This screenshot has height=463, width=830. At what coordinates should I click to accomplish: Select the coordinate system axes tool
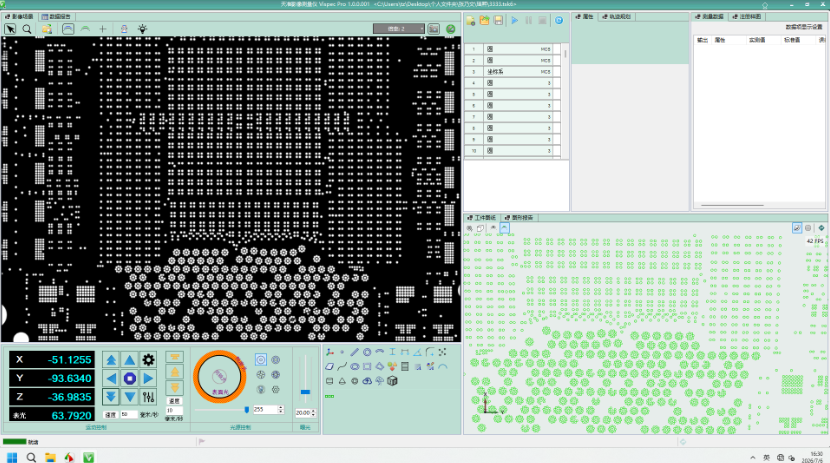(330, 352)
